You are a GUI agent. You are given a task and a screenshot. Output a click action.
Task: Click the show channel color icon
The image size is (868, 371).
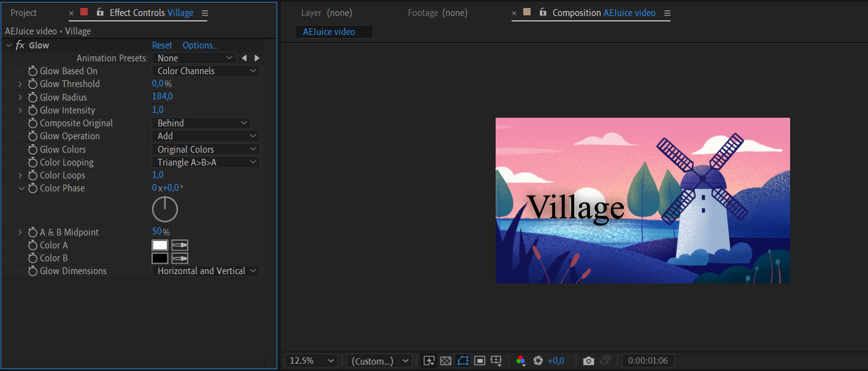[x=521, y=361]
